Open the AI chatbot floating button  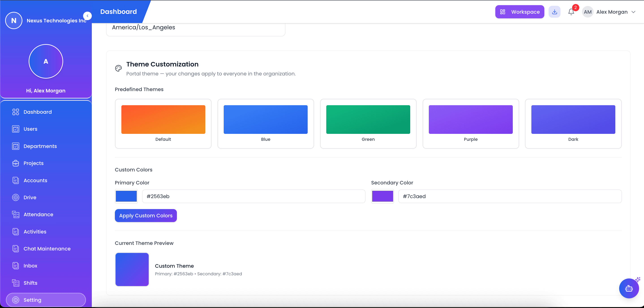click(x=629, y=289)
